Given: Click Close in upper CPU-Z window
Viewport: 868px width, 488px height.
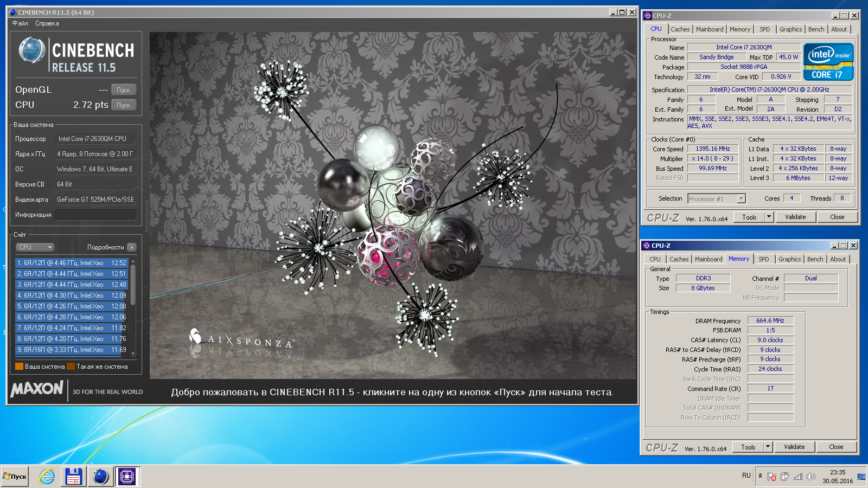Looking at the screenshot, I should click(837, 217).
